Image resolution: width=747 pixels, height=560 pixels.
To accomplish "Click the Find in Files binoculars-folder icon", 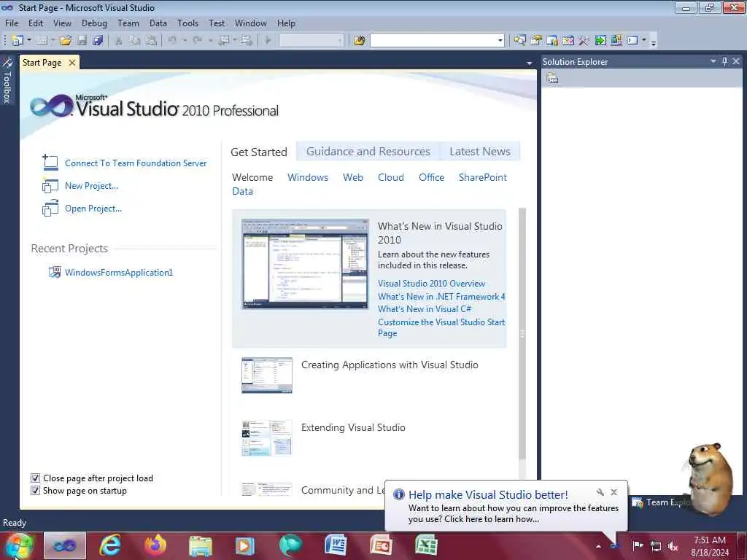I will click(x=360, y=41).
